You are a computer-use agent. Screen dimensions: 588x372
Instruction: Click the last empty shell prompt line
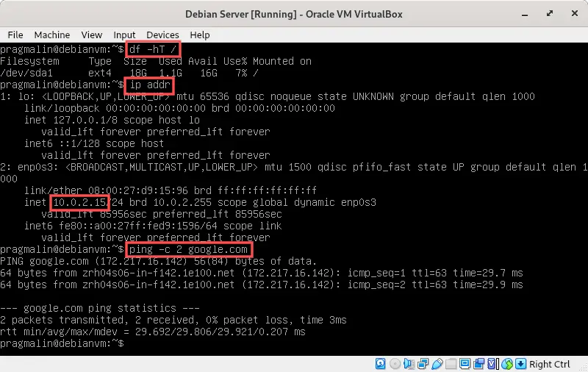[62, 343]
